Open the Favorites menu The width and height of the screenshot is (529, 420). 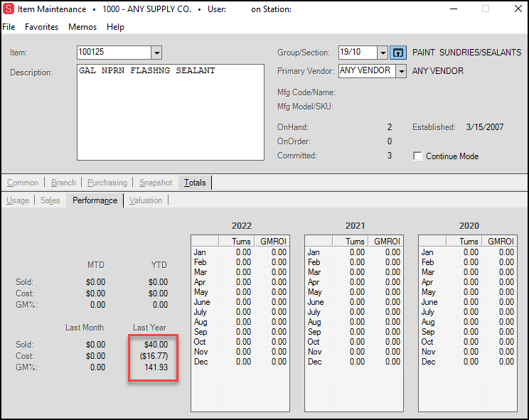click(x=41, y=27)
